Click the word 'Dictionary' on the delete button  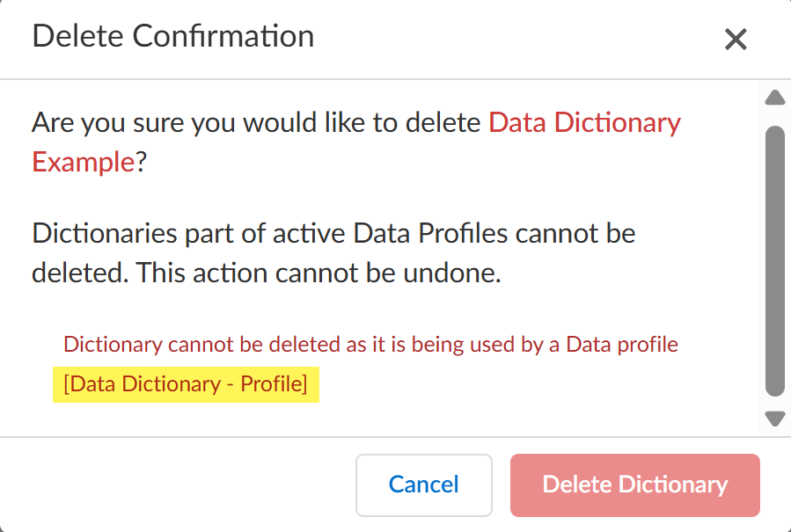click(673, 485)
